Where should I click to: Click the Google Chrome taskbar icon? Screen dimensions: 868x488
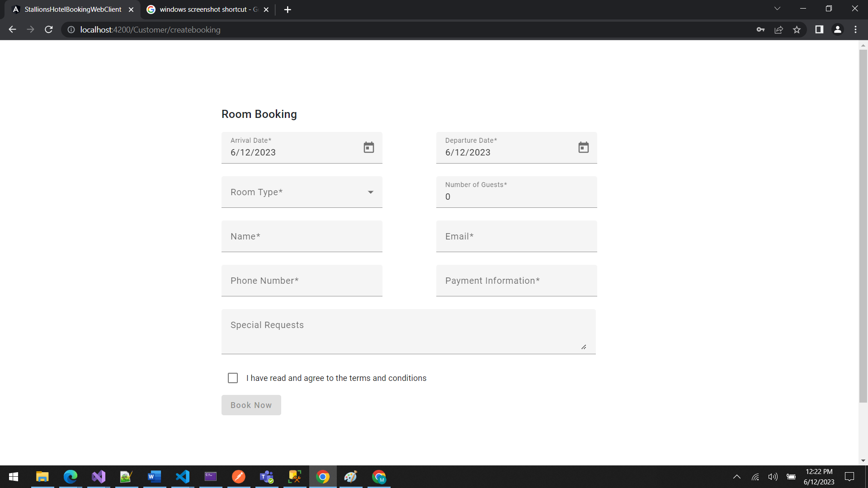(x=323, y=477)
